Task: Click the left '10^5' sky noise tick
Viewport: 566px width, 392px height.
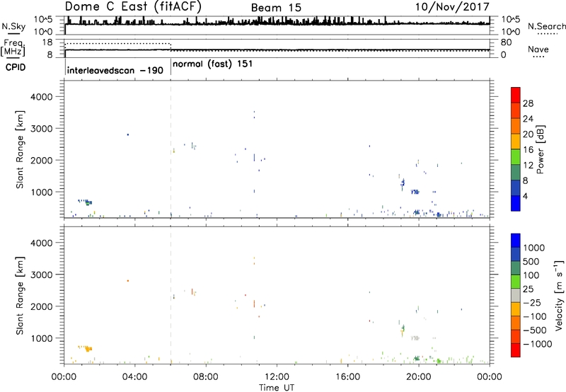Action: 43,19
